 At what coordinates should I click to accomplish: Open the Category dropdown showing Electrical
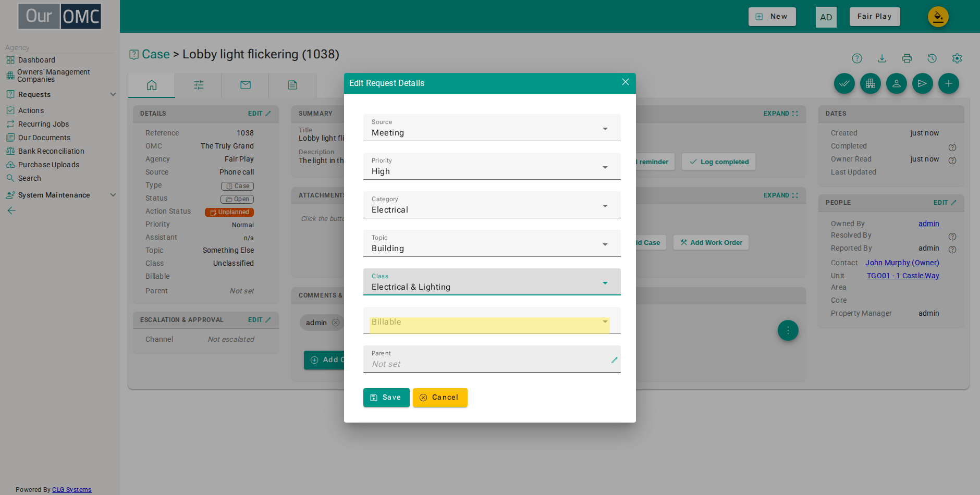point(492,205)
